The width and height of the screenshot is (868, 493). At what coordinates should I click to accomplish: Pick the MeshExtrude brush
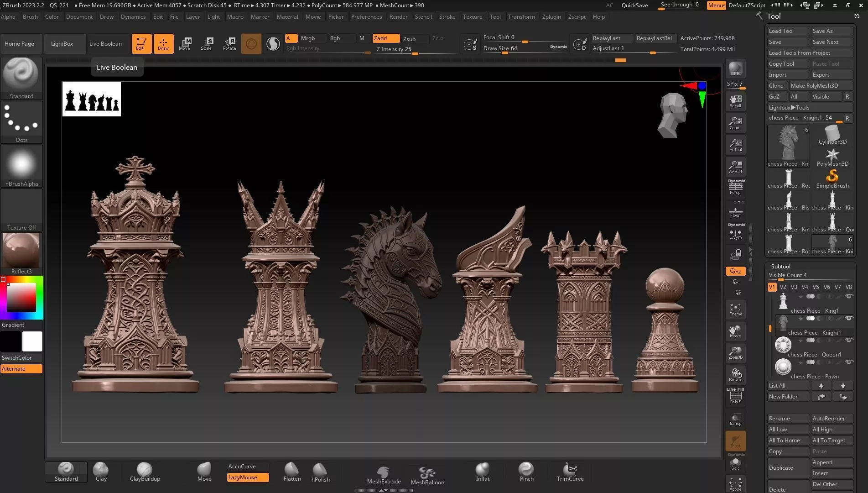(x=384, y=475)
